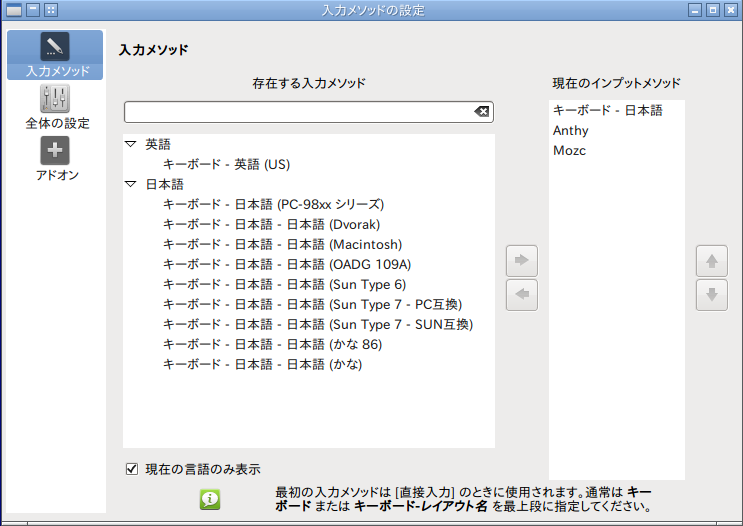Open the アドオン page
Viewport: 743px width, 526px height.
pyautogui.click(x=57, y=159)
